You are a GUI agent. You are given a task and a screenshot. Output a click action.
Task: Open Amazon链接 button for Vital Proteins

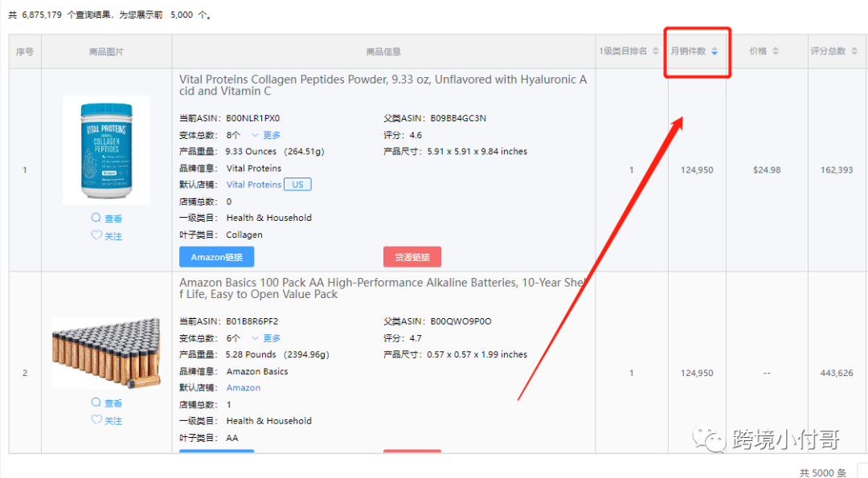point(216,257)
